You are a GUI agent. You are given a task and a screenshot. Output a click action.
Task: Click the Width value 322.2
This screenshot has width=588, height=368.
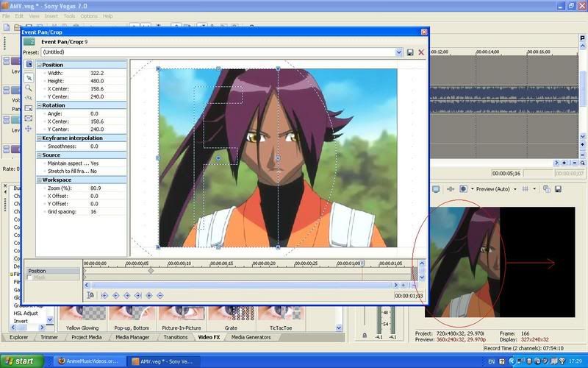click(97, 73)
